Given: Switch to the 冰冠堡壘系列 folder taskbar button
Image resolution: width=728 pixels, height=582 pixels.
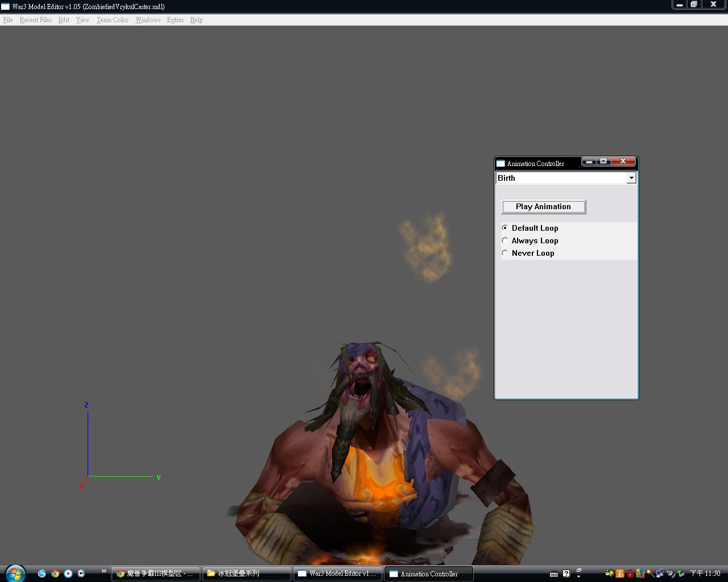Looking at the screenshot, I should [x=246, y=573].
